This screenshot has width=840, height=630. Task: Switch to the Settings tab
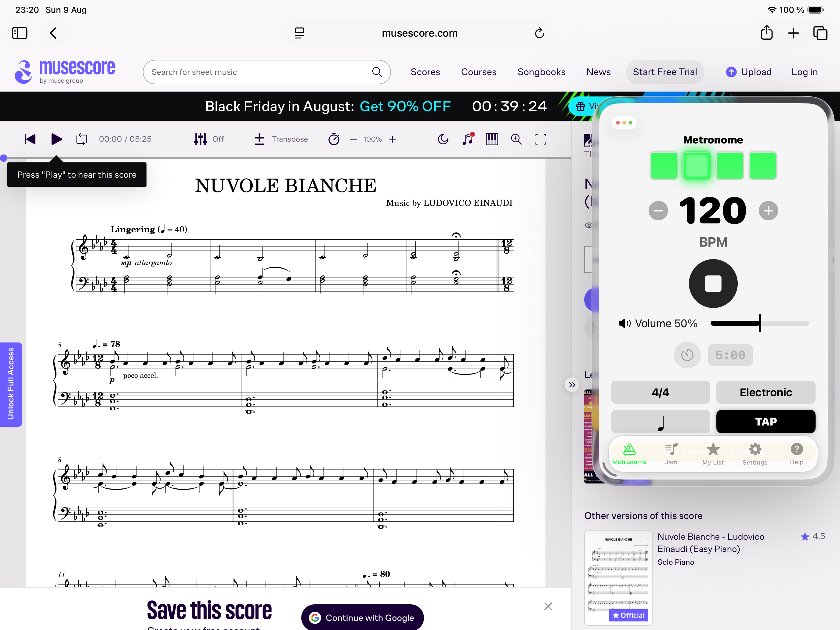(755, 454)
